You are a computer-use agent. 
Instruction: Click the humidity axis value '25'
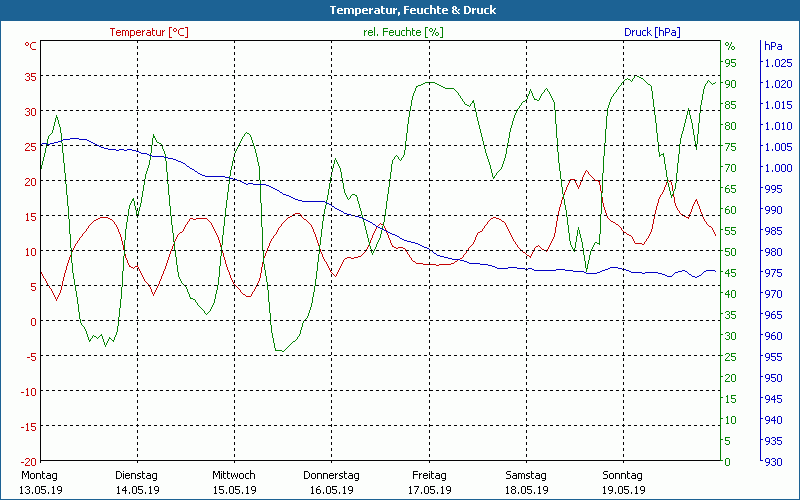(x=731, y=357)
